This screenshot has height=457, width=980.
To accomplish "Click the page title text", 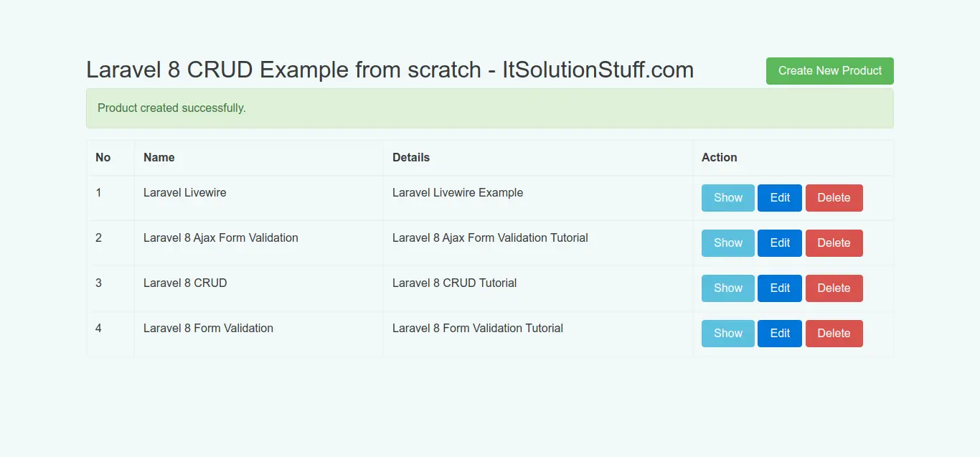I will click(x=390, y=70).
